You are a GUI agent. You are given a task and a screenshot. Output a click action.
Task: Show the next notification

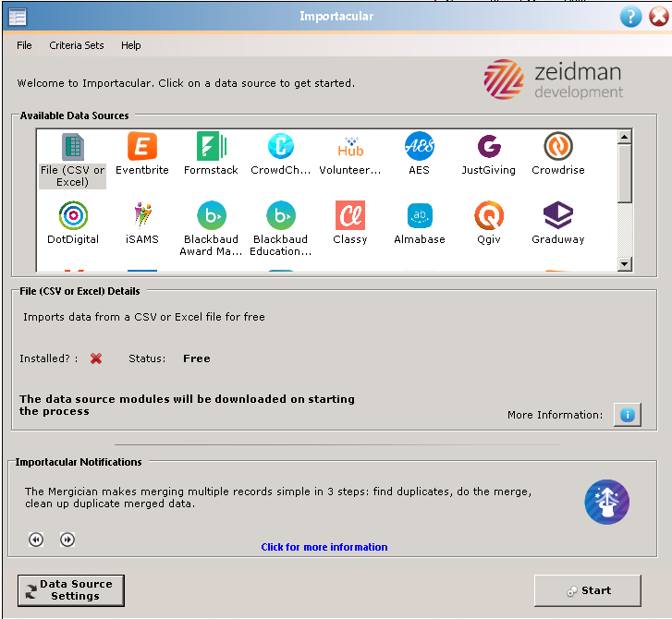coord(67,540)
